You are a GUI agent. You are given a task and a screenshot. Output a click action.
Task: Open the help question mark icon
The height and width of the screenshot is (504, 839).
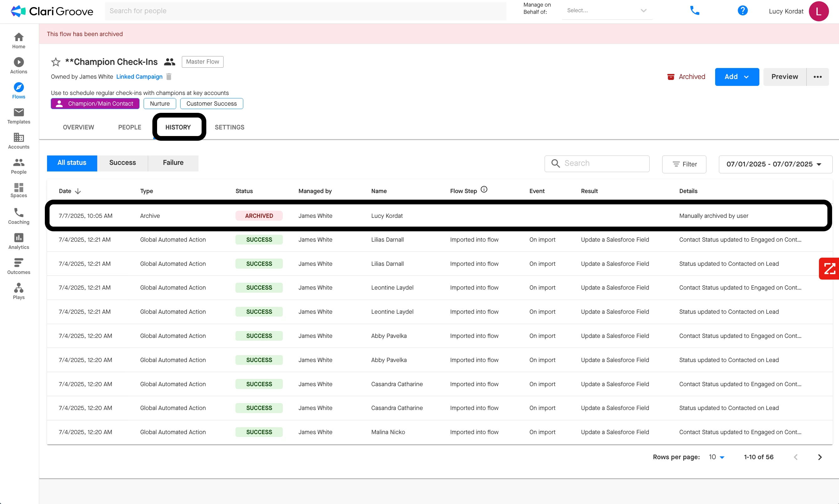(742, 11)
